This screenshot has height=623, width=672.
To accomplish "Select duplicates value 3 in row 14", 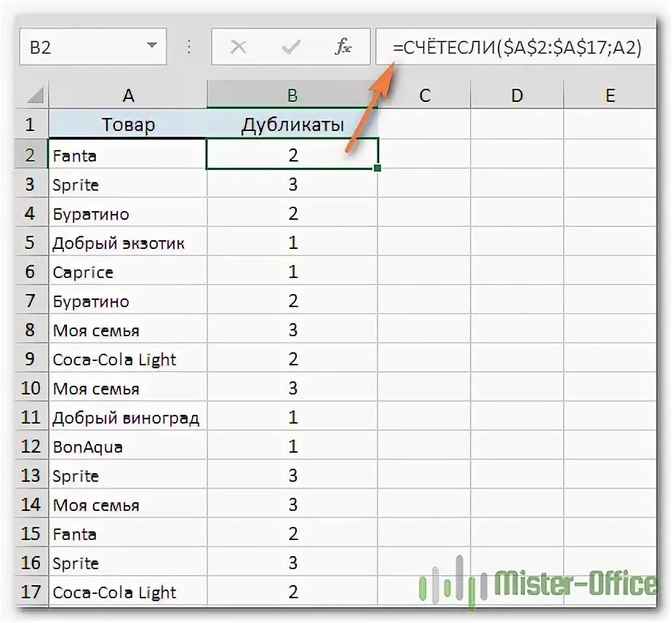I will tap(292, 504).
